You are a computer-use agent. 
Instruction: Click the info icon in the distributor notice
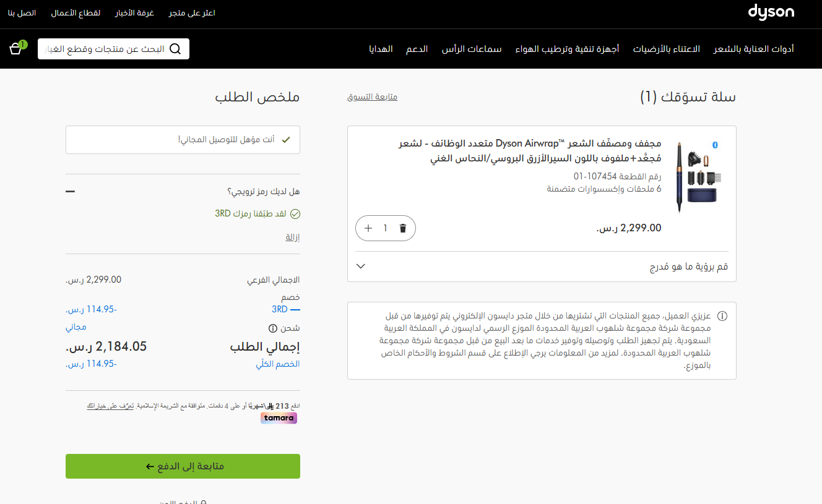[722, 315]
